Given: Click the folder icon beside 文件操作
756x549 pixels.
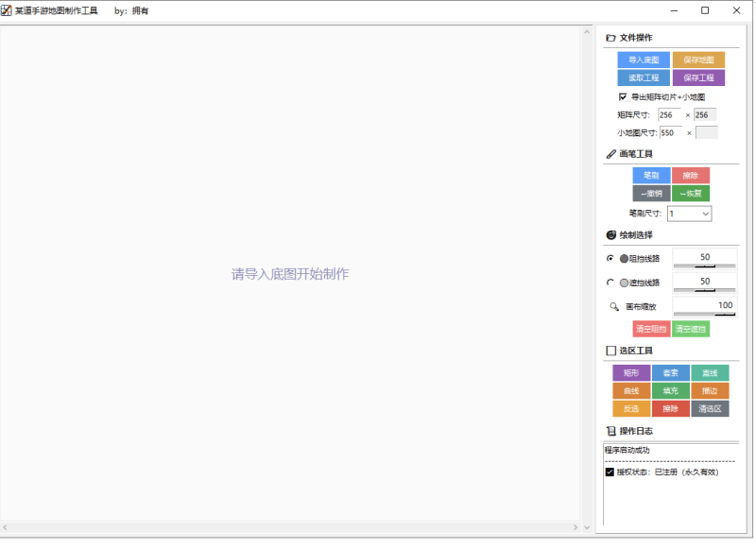Looking at the screenshot, I should pyautogui.click(x=610, y=38).
